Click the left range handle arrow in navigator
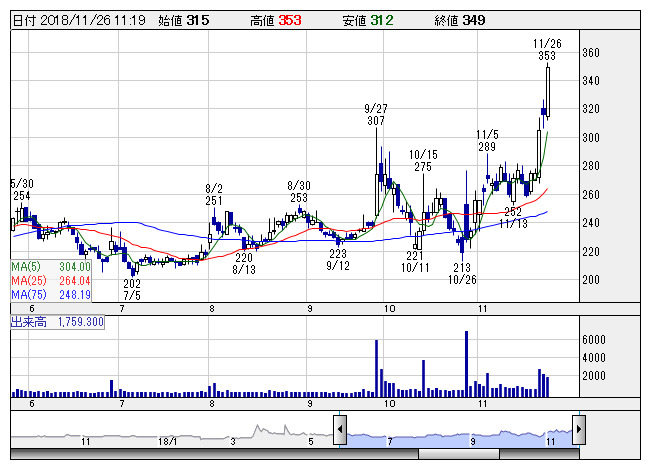Viewport: 652px width, 469px height. point(341,430)
